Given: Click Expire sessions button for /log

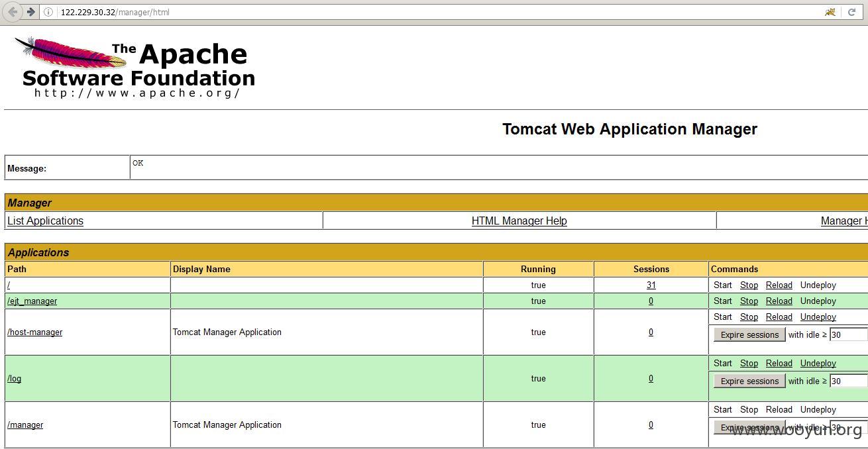Looking at the screenshot, I should click(x=749, y=381).
